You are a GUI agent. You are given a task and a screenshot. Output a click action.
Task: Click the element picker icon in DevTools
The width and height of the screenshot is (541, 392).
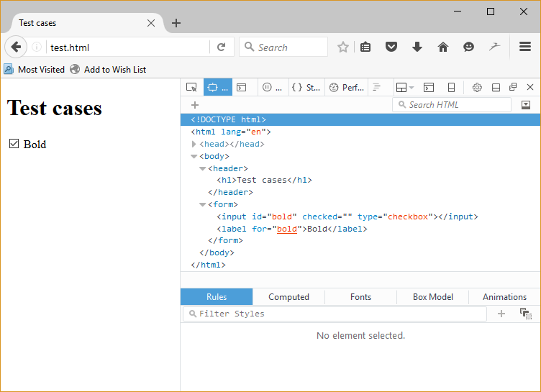191,88
